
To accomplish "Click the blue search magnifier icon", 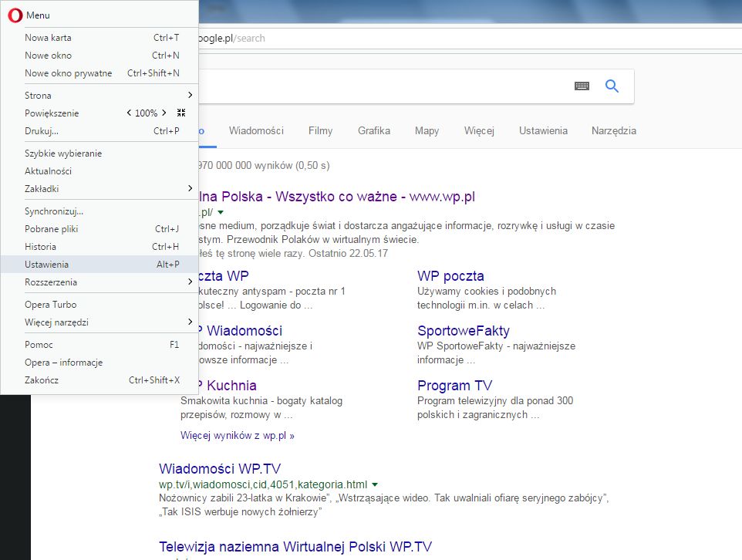I will pos(612,86).
